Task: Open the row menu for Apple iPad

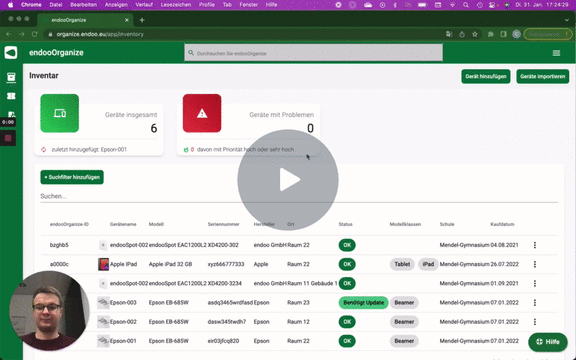Action: tap(535, 264)
